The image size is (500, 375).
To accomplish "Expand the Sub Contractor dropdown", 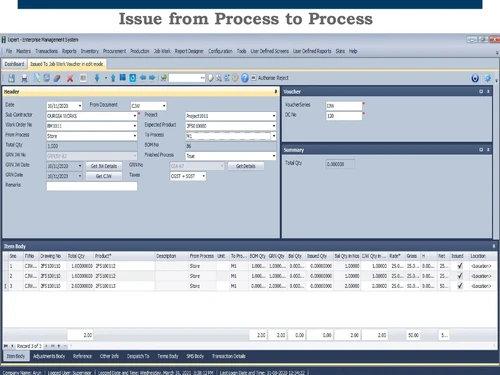I will point(135,116).
